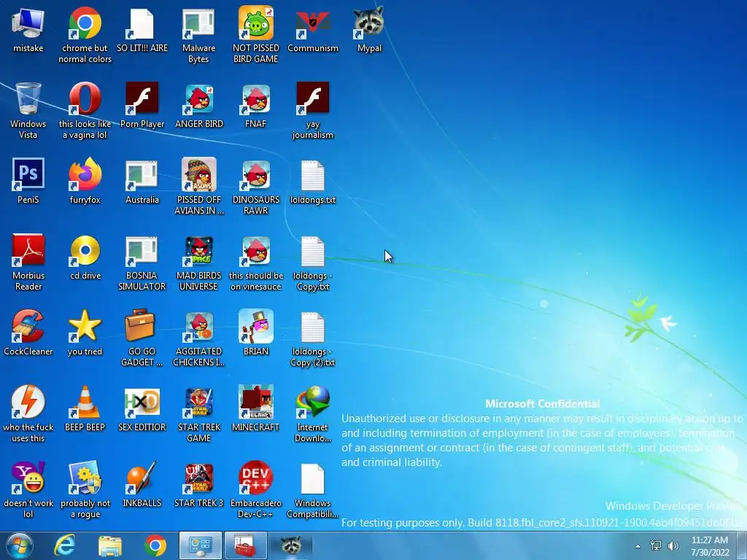Select 'AGGITATED CHICKENS I...' icon
The height and width of the screenshot is (560, 747).
198,326
